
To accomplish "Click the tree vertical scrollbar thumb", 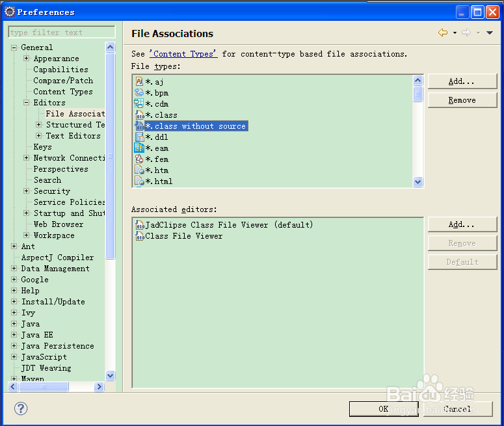I will [111, 156].
